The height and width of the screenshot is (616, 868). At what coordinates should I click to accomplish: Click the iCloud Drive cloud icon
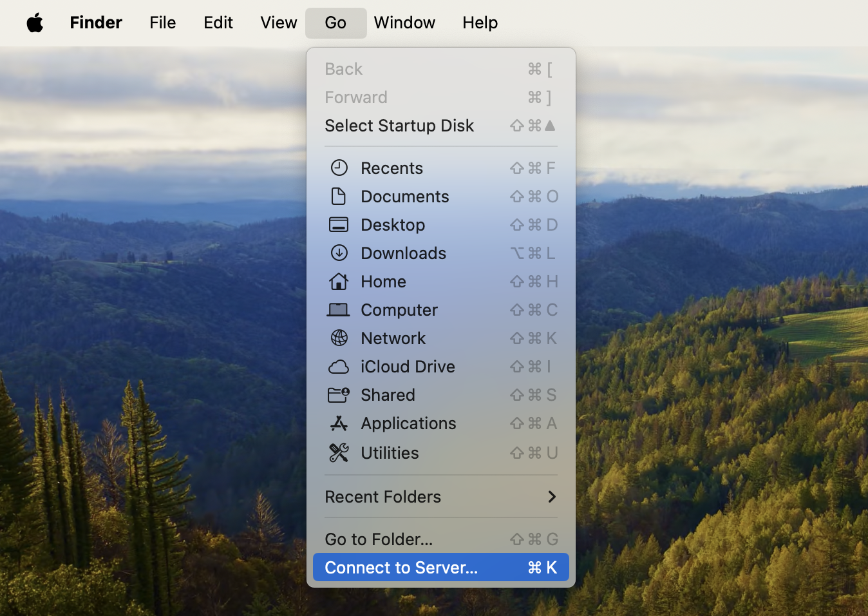[x=339, y=367]
